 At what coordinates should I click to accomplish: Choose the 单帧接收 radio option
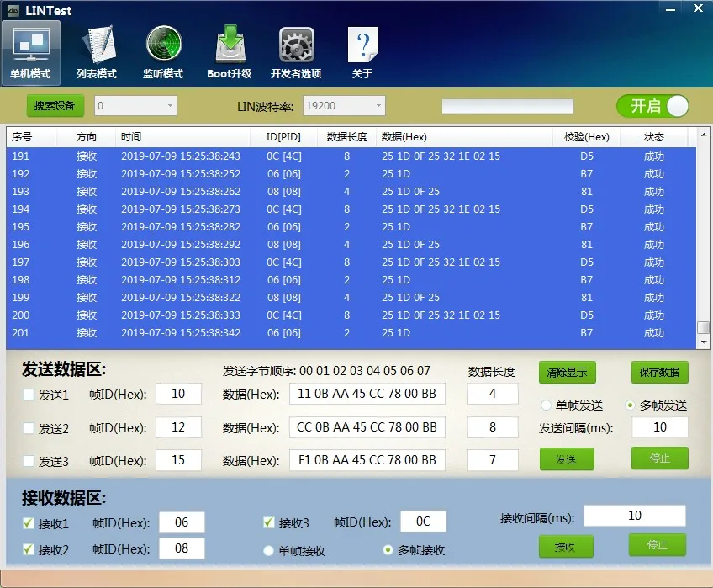pos(269,551)
